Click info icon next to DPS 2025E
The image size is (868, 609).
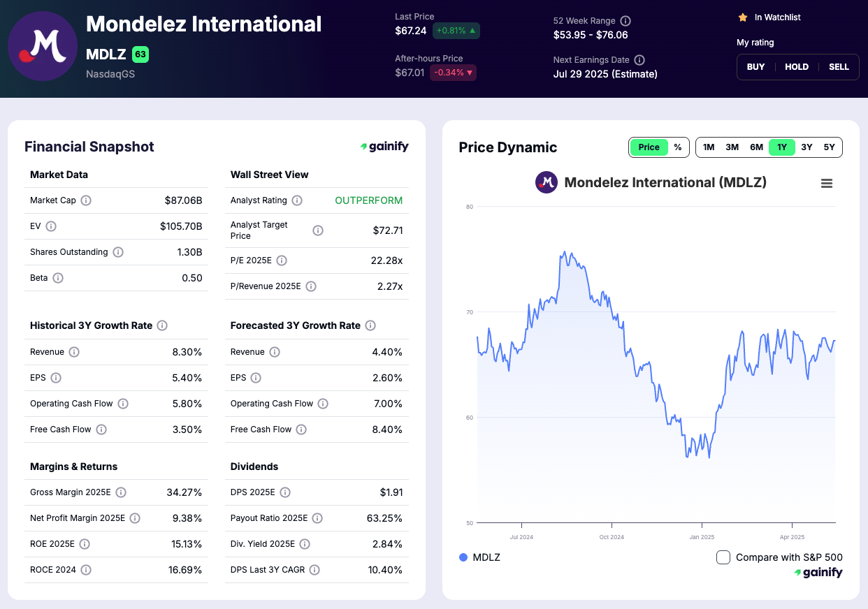[285, 492]
